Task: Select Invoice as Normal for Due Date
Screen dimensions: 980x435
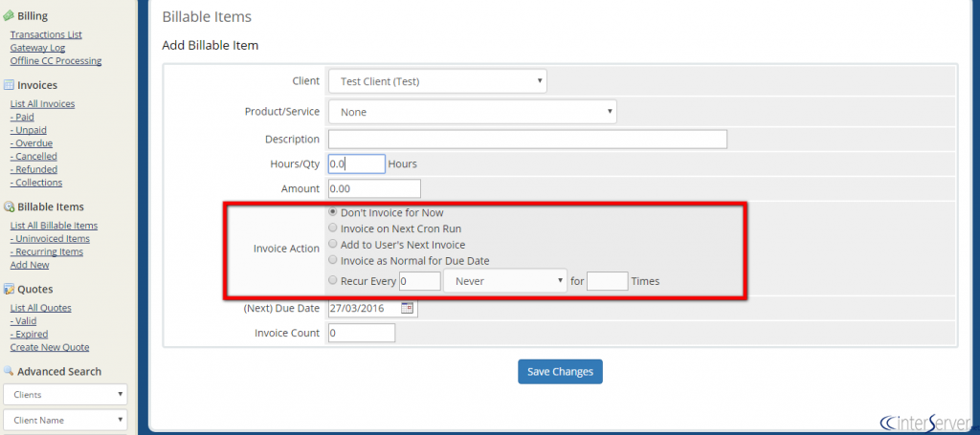Action: tap(333, 260)
